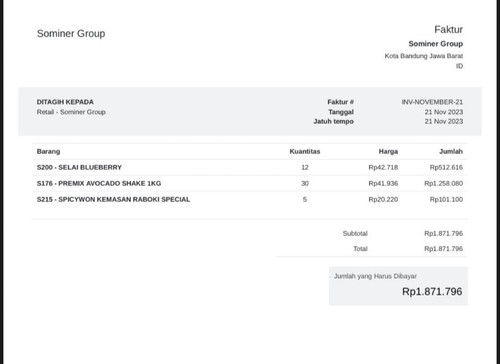Click address Kota Bandung Jawa Barat

point(424,56)
